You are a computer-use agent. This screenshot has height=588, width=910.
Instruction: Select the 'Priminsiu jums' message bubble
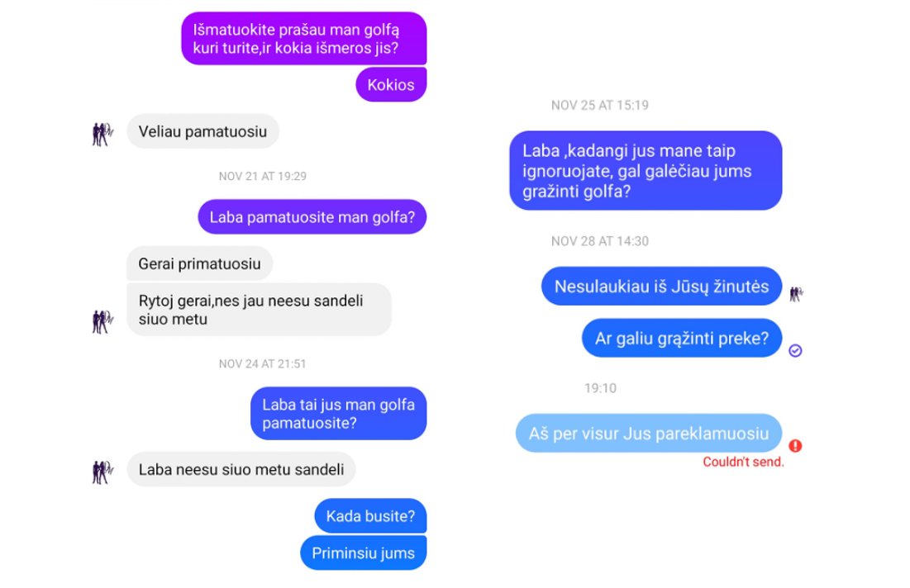[x=364, y=552]
